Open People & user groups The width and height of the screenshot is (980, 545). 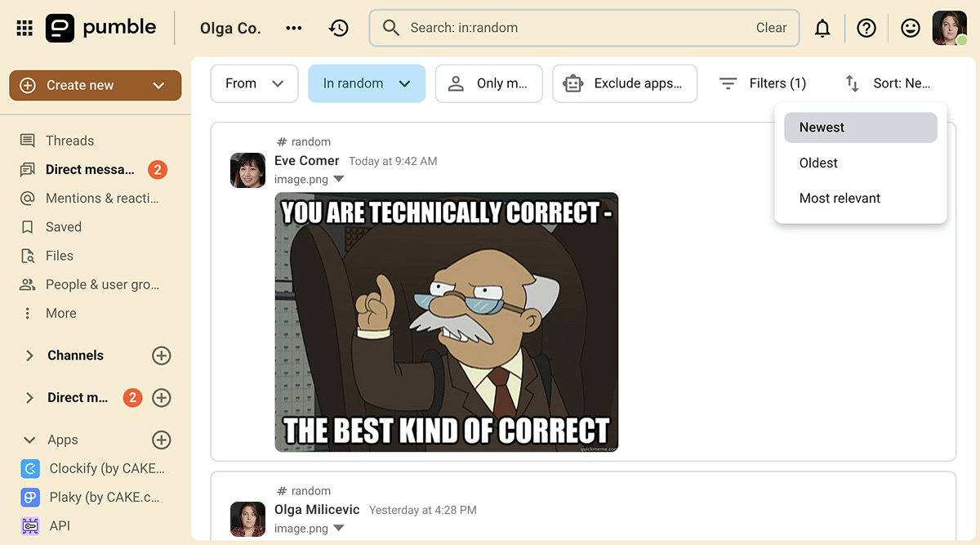(x=102, y=284)
